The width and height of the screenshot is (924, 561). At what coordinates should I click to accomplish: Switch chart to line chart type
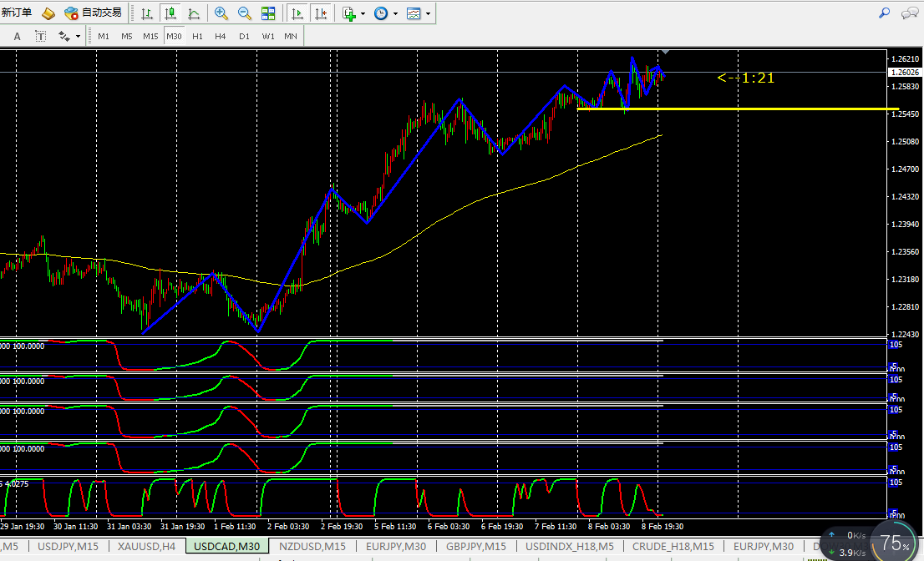pos(193,13)
